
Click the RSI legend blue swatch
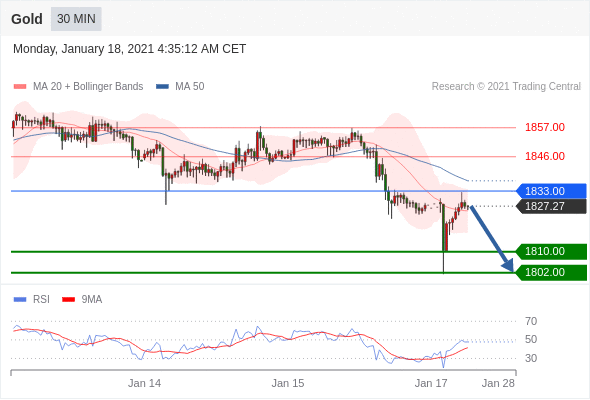pos(20,300)
